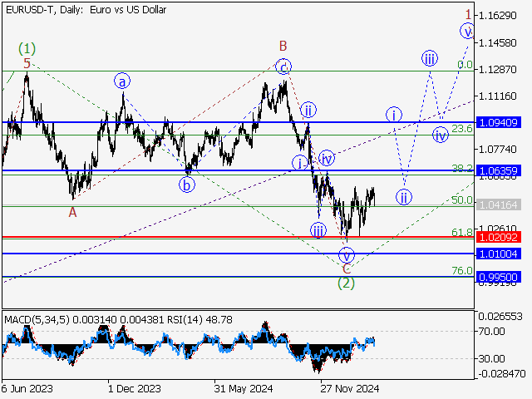Image resolution: width=532 pixels, height=399 pixels.
Task: Click the red 'C' wave label
Action: click(x=347, y=268)
